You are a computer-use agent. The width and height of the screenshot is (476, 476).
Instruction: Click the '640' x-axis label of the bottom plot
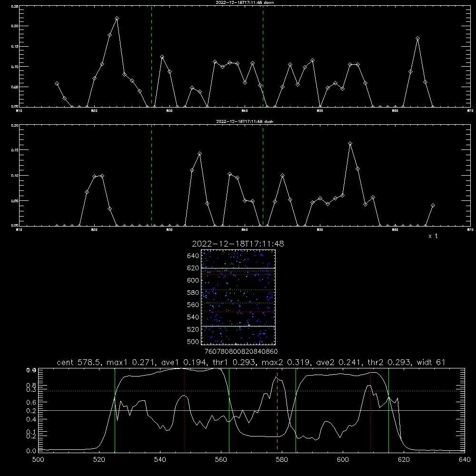465,459
